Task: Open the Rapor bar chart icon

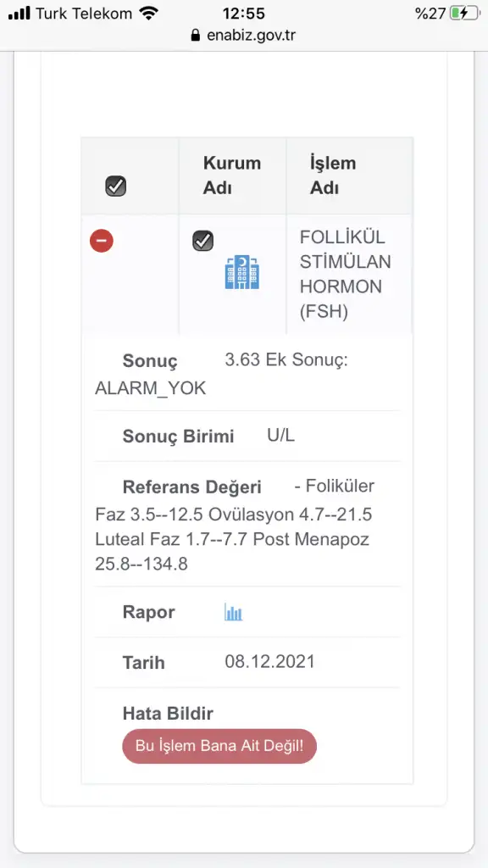Action: pos(234,612)
